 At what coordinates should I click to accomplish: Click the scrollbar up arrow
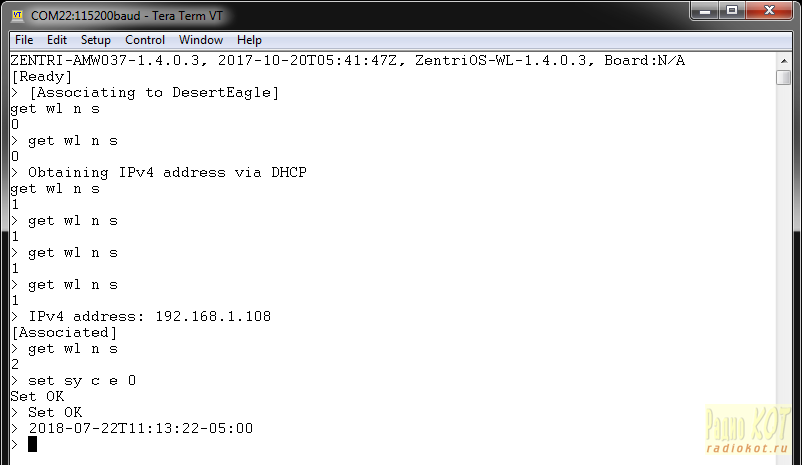tap(784, 61)
